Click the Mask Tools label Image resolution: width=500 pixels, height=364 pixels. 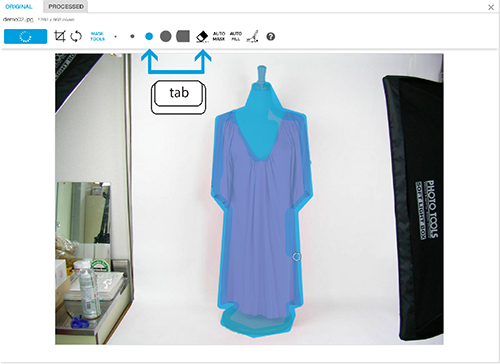pyautogui.click(x=97, y=36)
